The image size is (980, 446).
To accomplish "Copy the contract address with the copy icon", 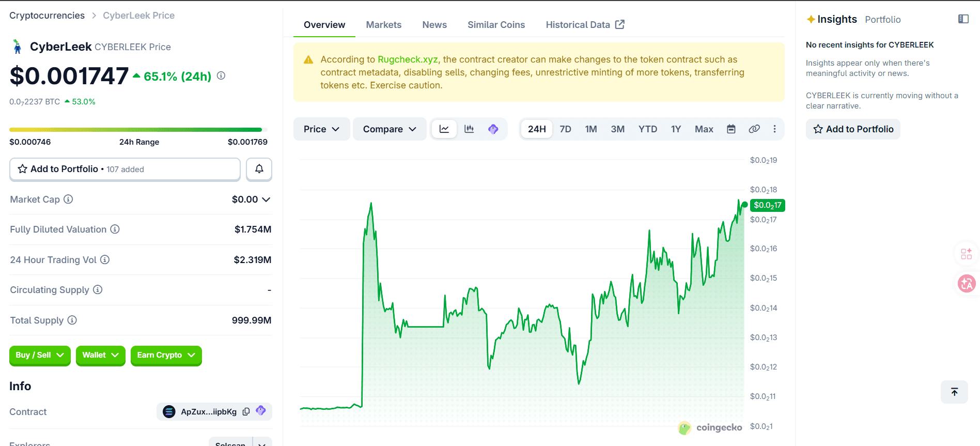I will click(246, 411).
